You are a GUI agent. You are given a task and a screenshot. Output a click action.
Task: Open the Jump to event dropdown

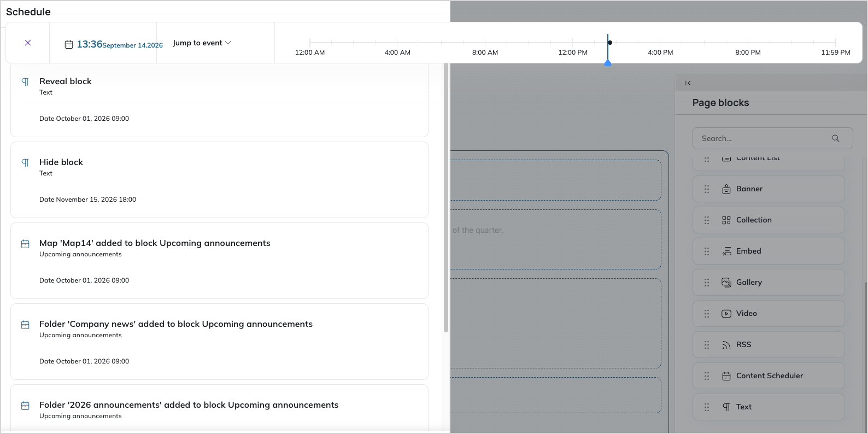[202, 43]
